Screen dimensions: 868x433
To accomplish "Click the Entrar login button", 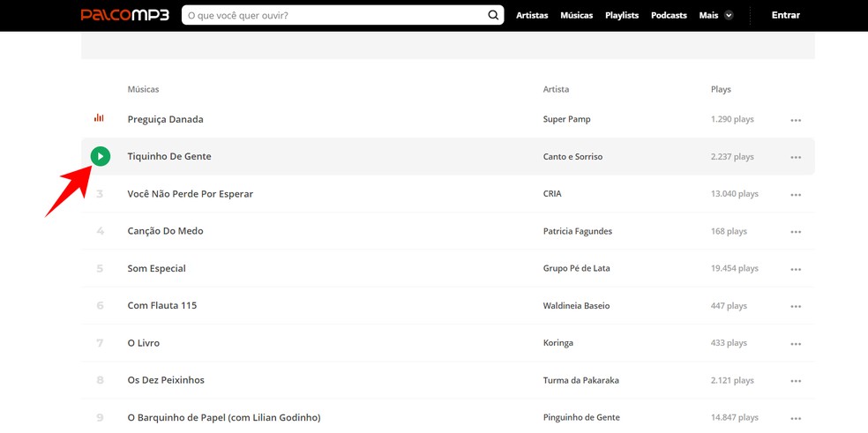I will click(x=786, y=15).
